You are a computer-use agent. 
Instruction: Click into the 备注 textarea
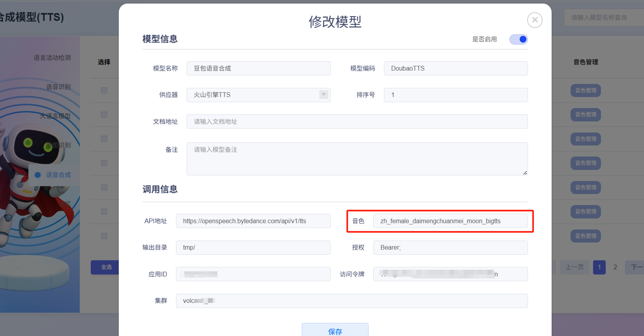[x=357, y=159]
